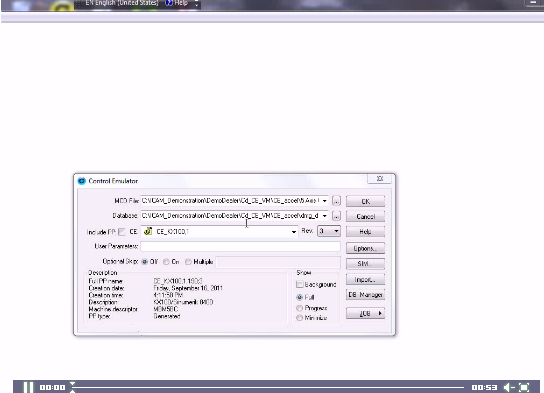
Task: Open the JOB arrow menu button
Action: [365, 313]
